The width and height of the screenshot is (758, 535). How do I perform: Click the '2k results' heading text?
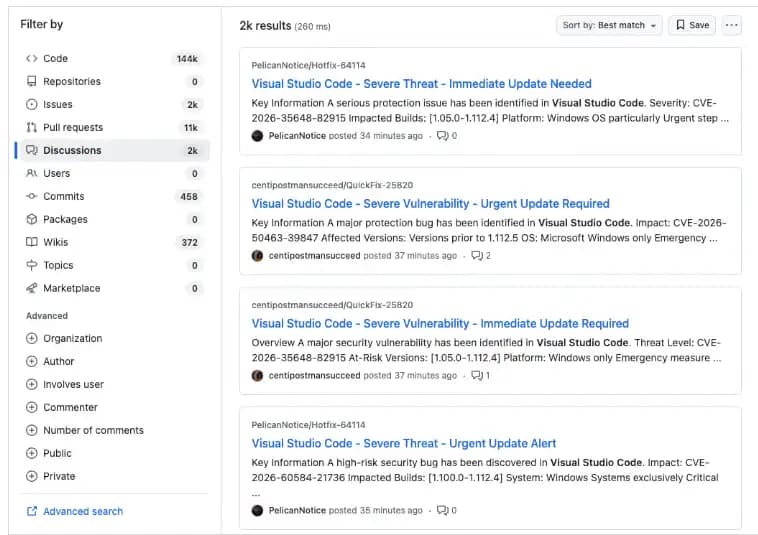pyautogui.click(x=265, y=26)
